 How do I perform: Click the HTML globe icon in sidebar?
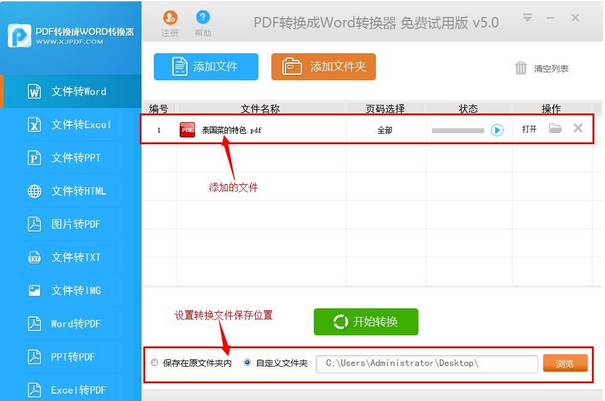(x=34, y=191)
